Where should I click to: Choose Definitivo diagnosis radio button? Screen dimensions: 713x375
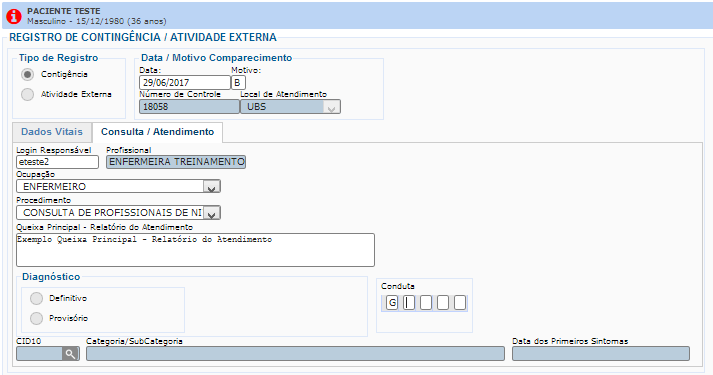36,298
